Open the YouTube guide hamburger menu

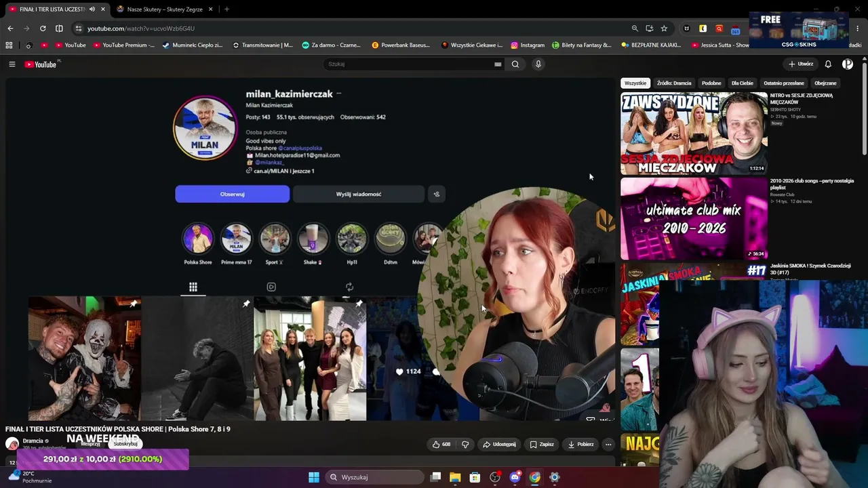[12, 64]
